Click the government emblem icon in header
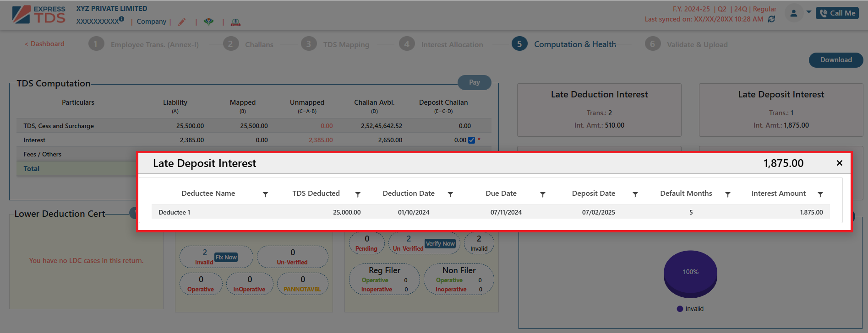The width and height of the screenshot is (868, 333). (235, 22)
